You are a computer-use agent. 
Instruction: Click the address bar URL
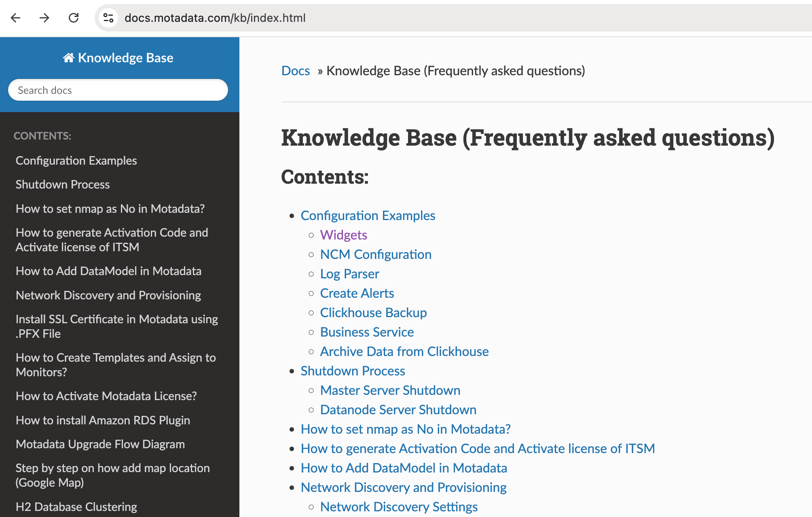(215, 18)
